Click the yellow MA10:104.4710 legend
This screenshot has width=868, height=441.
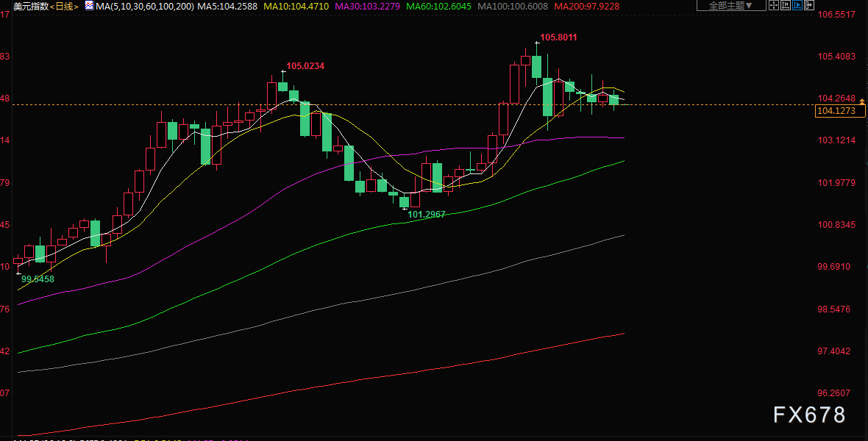coord(296,6)
